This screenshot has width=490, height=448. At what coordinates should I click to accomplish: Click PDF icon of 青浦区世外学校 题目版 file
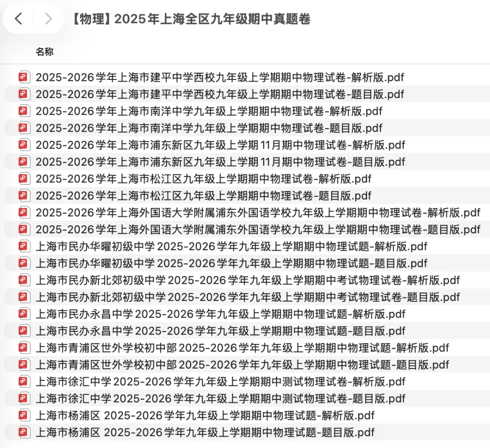(x=24, y=364)
